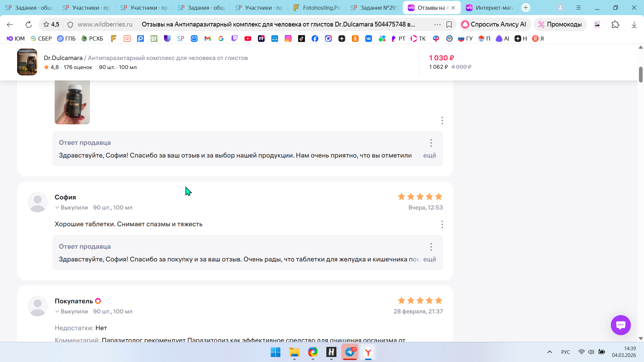Follow the Dr.Dulcamara brand link

[63, 58]
